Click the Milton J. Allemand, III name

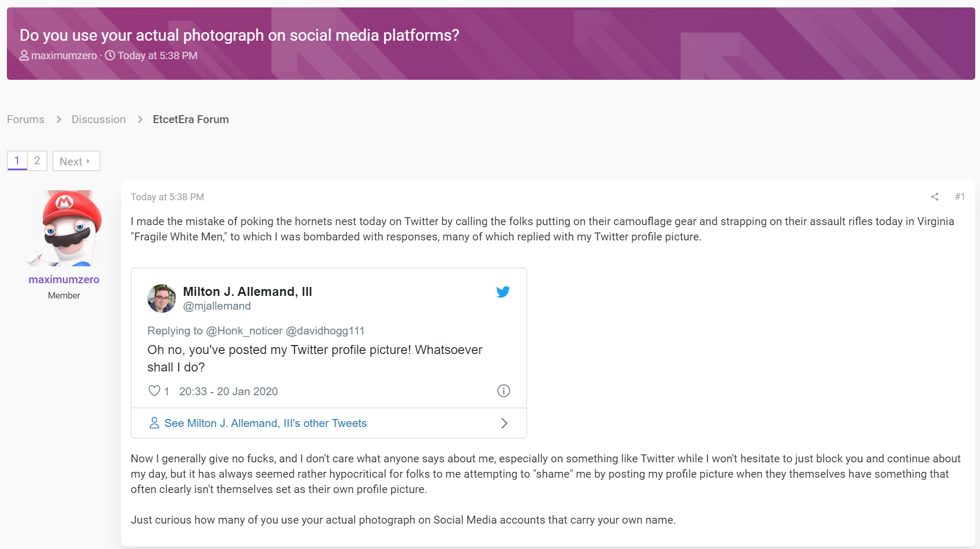pyautogui.click(x=248, y=292)
